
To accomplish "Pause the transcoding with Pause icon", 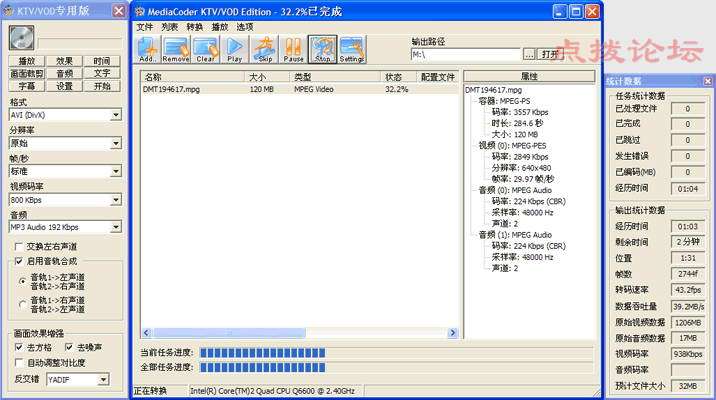I will tap(293, 49).
